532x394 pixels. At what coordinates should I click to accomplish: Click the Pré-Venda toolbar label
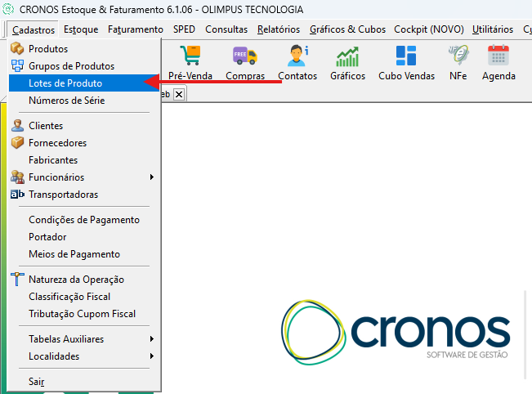[190, 76]
